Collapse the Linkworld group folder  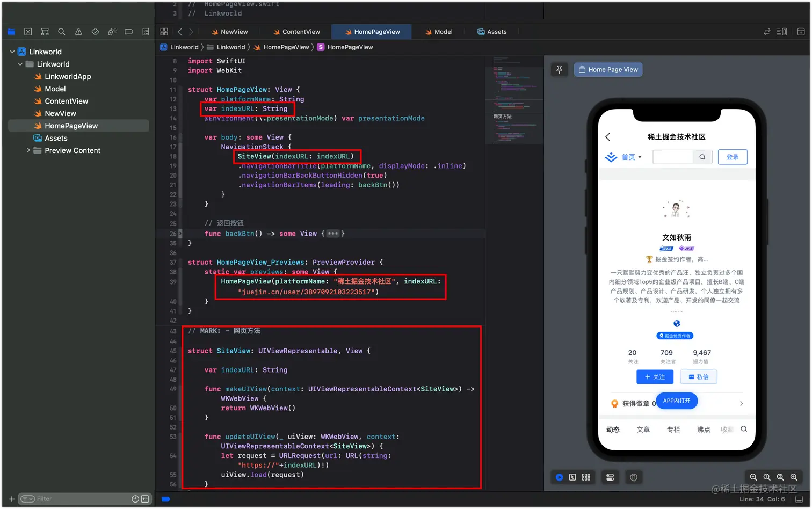[20, 64]
